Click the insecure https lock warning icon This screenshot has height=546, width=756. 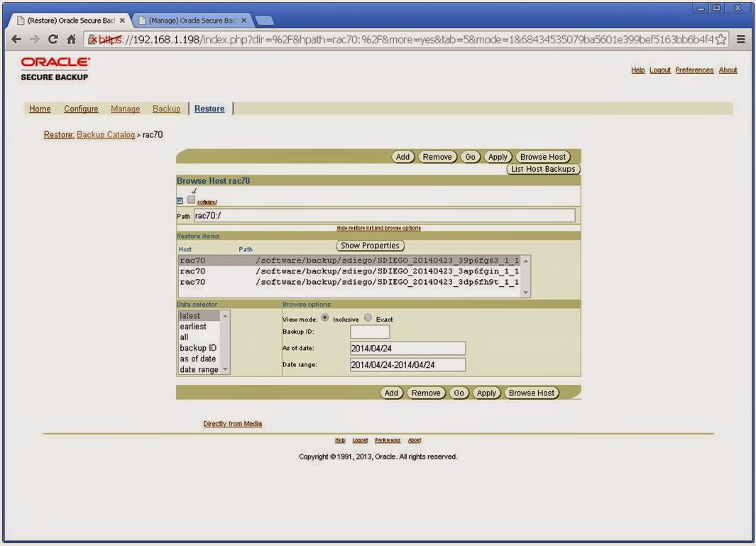pos(92,40)
